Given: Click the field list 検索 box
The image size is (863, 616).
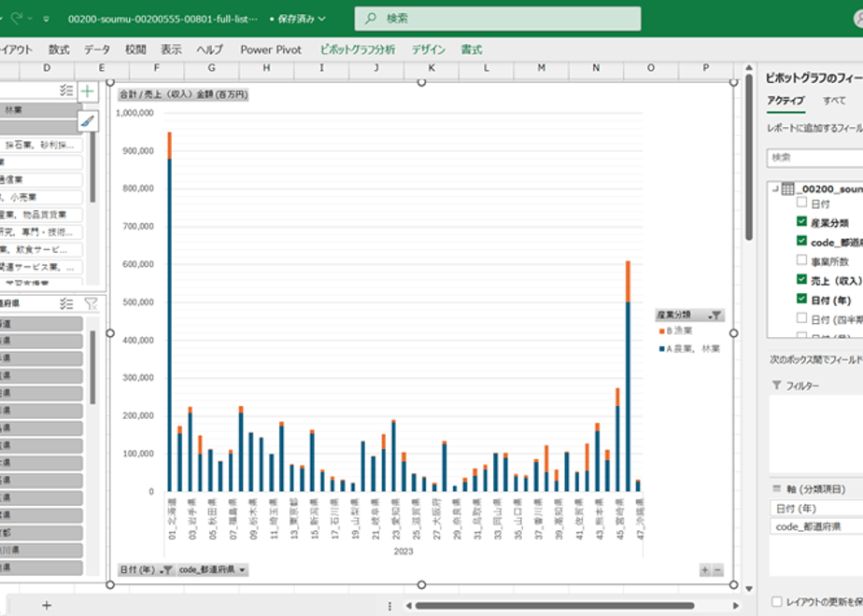Looking at the screenshot, I should pyautogui.click(x=816, y=158).
